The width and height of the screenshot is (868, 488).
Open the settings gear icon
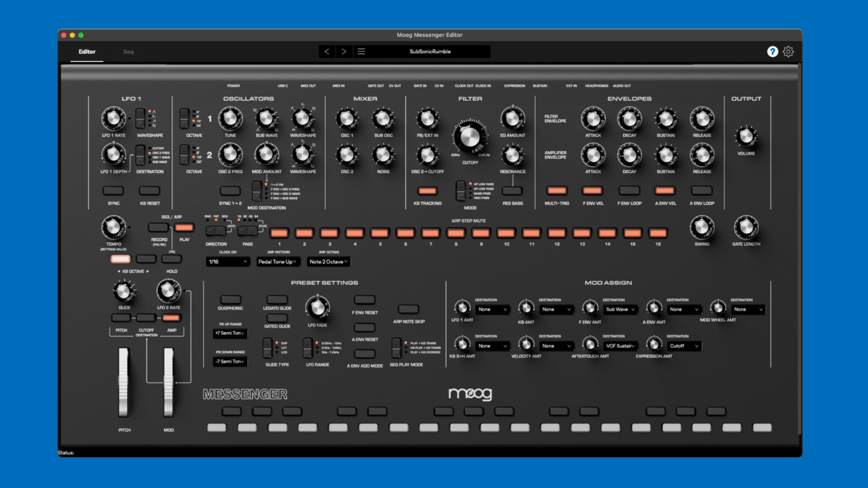coord(788,52)
